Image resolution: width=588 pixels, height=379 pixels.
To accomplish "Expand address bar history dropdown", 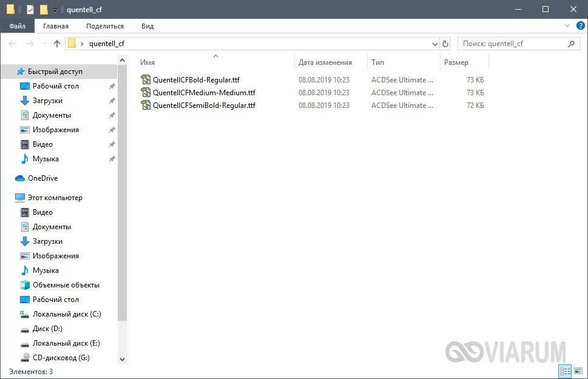I will coord(434,44).
